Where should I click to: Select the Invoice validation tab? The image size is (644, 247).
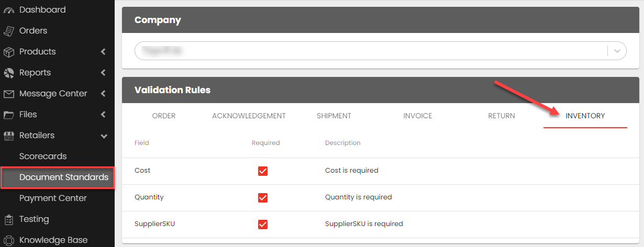(x=417, y=116)
